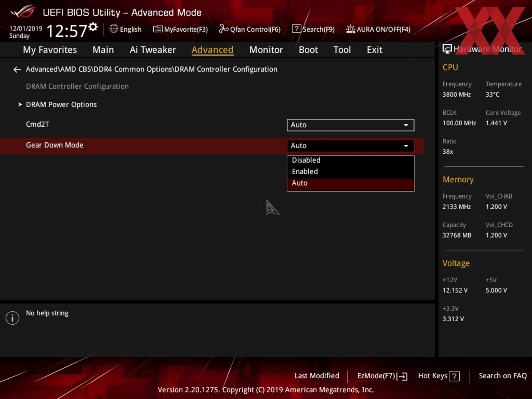532x399 pixels.
Task: Click memory frequency value 2133 MHz
Action: click(x=457, y=207)
